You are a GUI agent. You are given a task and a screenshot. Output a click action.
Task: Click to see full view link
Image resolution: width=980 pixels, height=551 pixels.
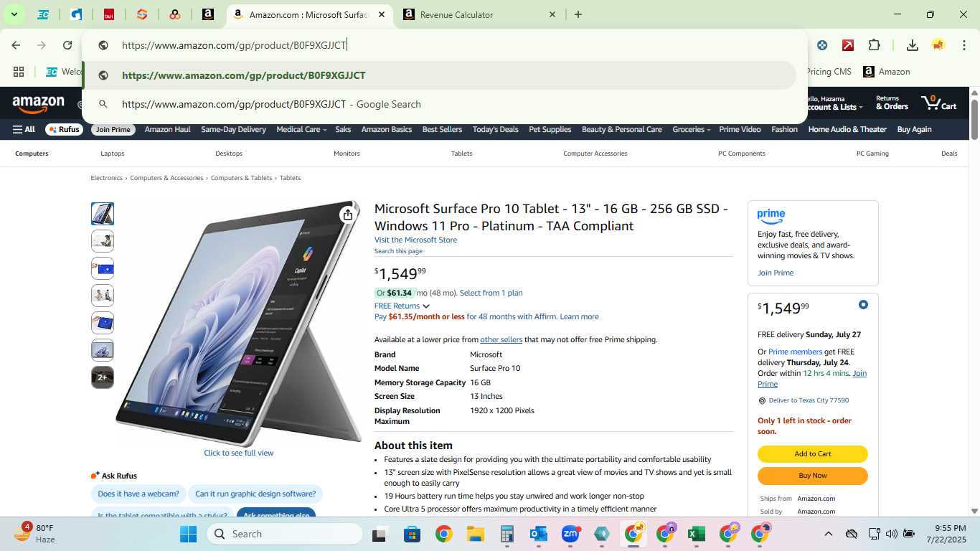(x=238, y=453)
